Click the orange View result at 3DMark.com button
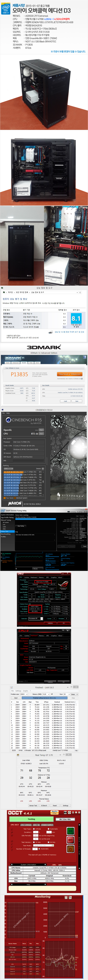Image resolution: width=88 pixels, height=980 pixels. (x=70, y=374)
